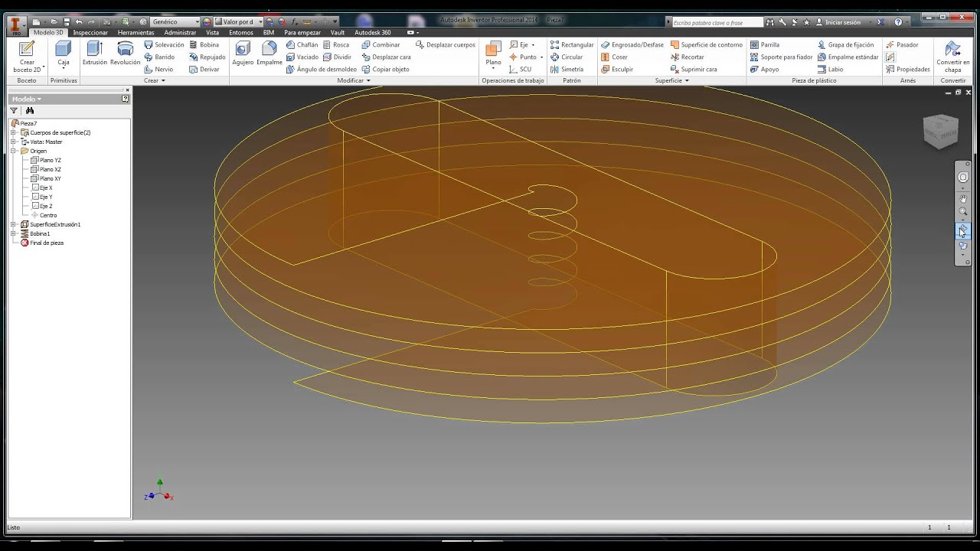Pick the Derivar tool

(x=204, y=69)
